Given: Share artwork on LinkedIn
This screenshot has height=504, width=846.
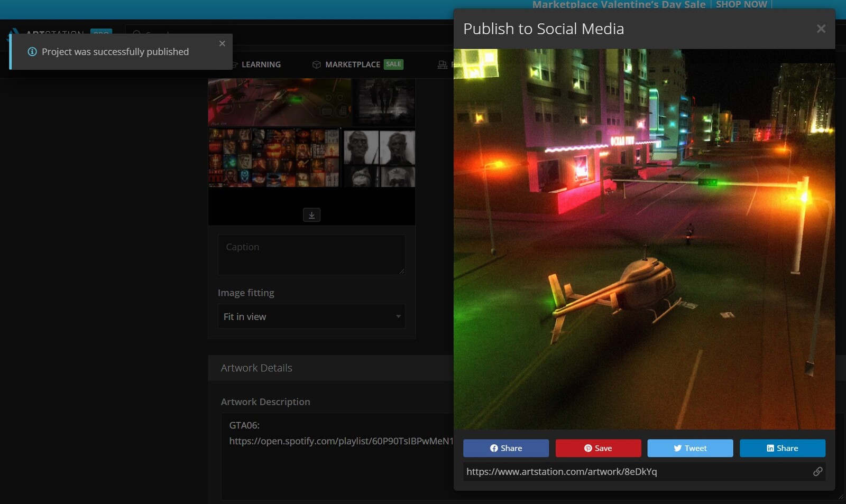Looking at the screenshot, I should [x=783, y=448].
